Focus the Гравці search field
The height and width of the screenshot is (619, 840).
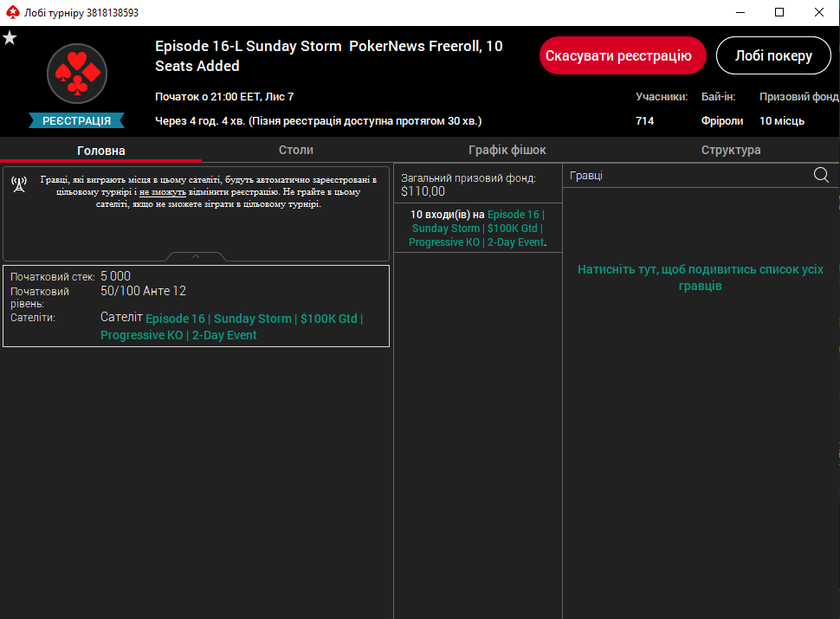(688, 175)
